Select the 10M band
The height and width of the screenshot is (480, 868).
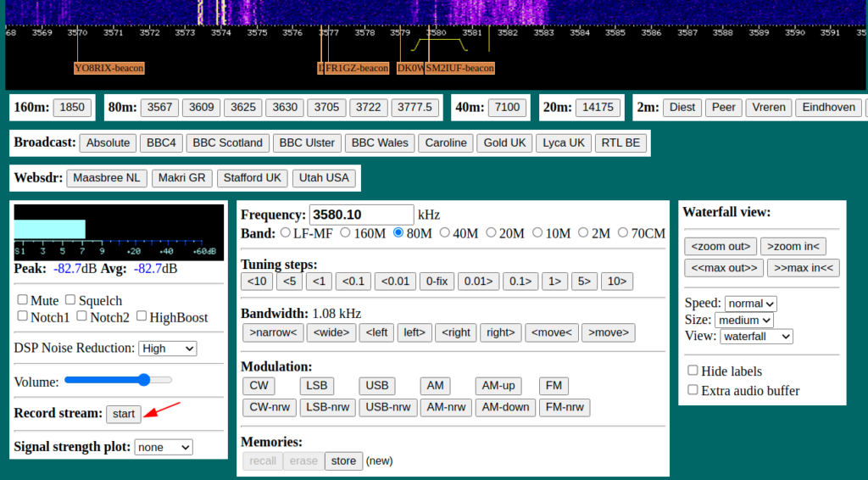537,232
